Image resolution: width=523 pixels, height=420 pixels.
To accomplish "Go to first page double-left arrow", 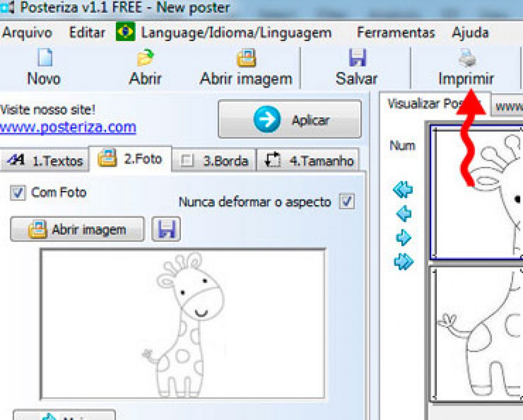I will 403,190.
